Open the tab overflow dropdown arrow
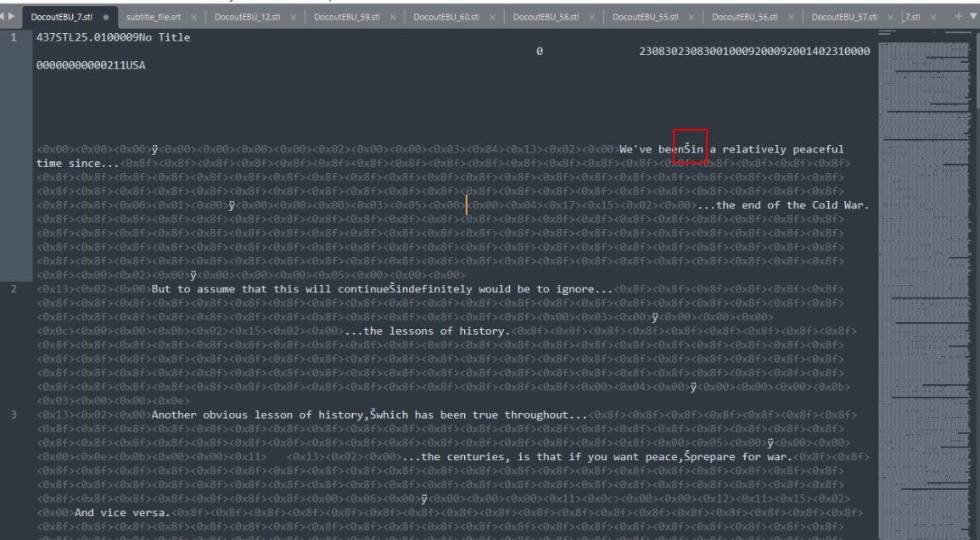This screenshot has width=980, height=540. [972, 15]
